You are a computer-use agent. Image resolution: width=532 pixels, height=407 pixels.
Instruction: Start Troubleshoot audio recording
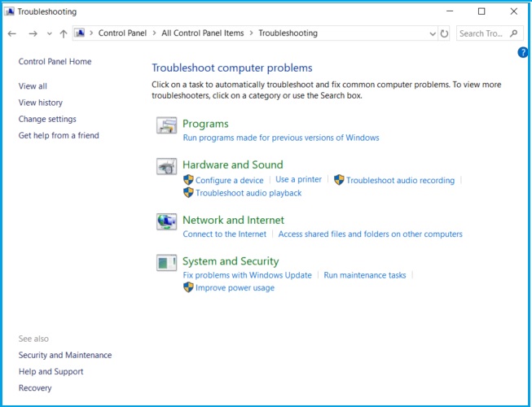(400, 180)
